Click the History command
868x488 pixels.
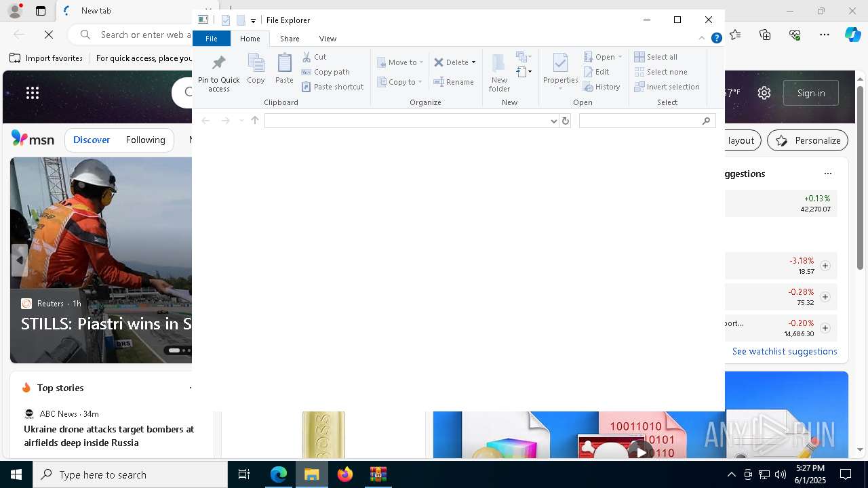(x=601, y=87)
